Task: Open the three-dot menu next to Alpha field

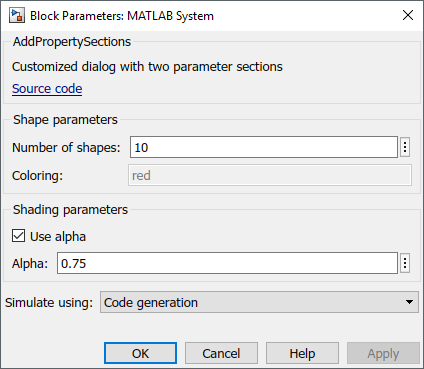Action: tap(405, 263)
